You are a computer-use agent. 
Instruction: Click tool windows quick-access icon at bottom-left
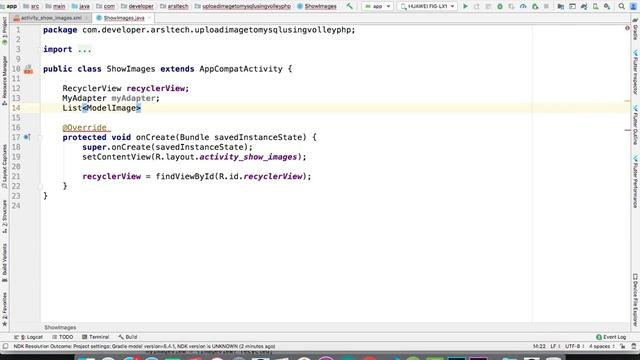tap(5, 346)
